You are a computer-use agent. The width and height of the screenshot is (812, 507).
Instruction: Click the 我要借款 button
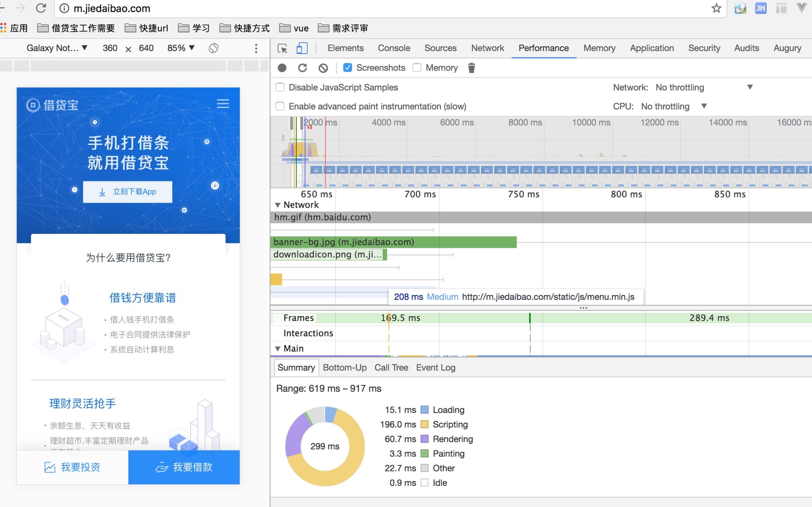[184, 467]
